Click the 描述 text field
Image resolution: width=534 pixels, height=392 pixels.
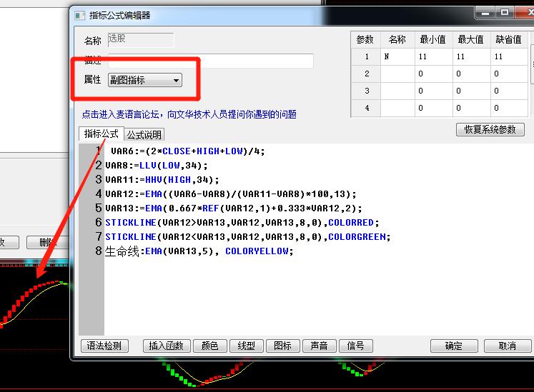[210, 61]
